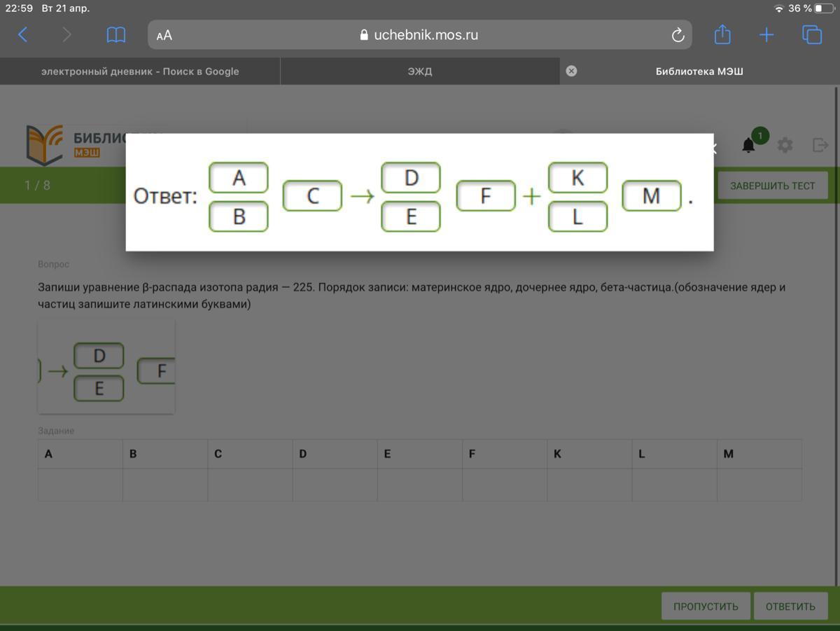Open a new Safari tab
This screenshot has width=840, height=631.
tap(766, 35)
